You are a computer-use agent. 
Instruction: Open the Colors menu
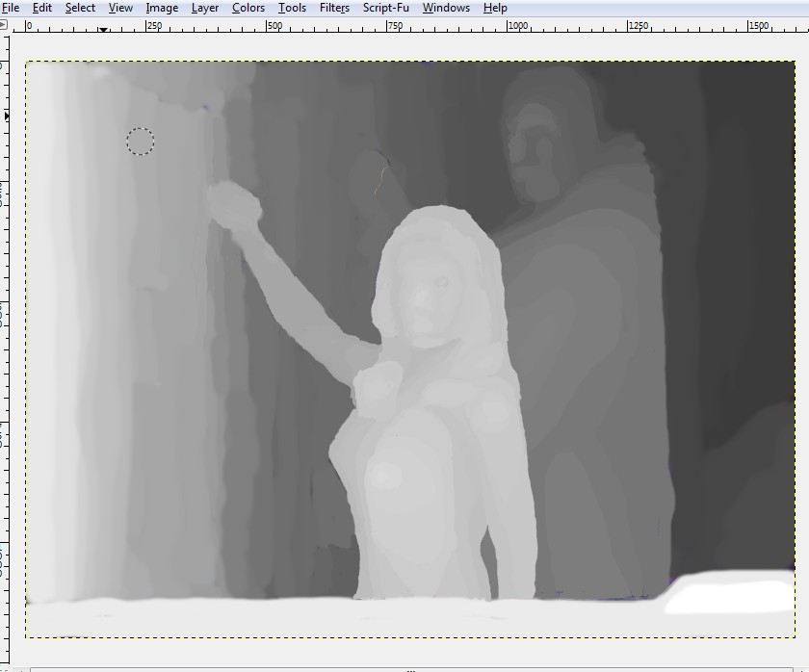(248, 8)
